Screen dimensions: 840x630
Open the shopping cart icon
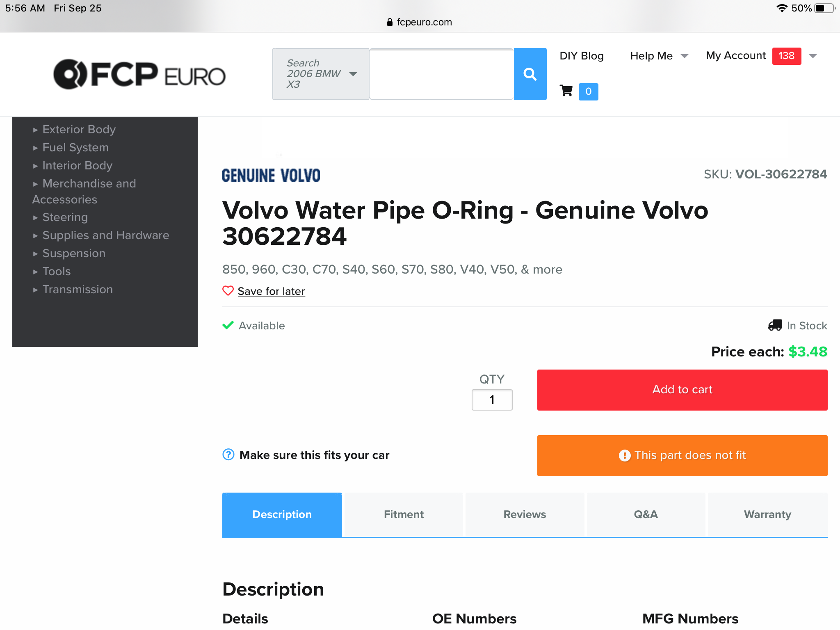[566, 91]
